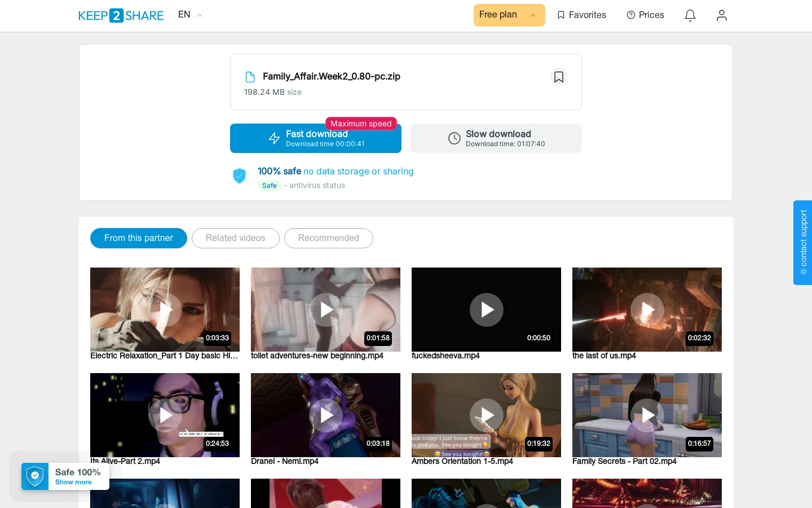This screenshot has height=508, width=812.
Task: Click the Family_Affair.Week2_0.80-pc.zip filename
Action: pyautogui.click(x=332, y=76)
